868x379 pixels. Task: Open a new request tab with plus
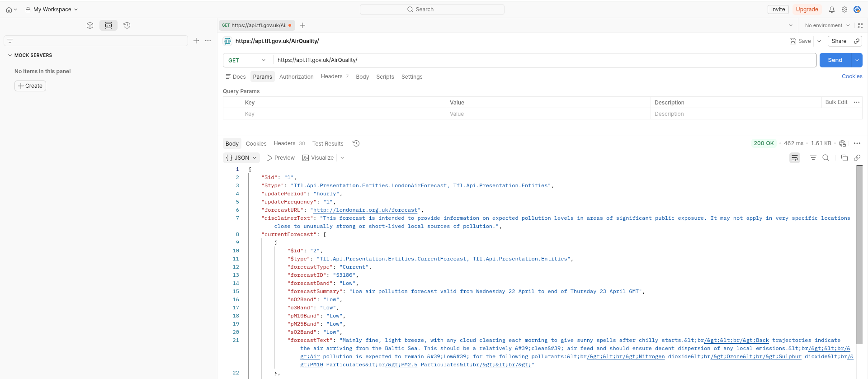(x=302, y=25)
